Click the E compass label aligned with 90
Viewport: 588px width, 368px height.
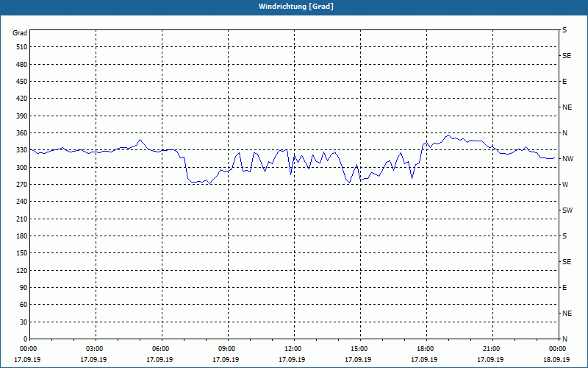click(564, 288)
